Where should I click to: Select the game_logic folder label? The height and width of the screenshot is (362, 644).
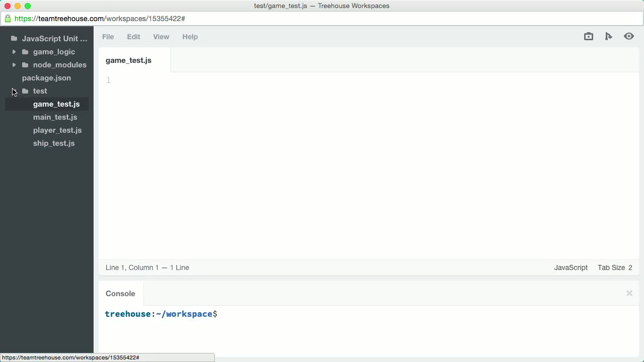pyautogui.click(x=54, y=52)
